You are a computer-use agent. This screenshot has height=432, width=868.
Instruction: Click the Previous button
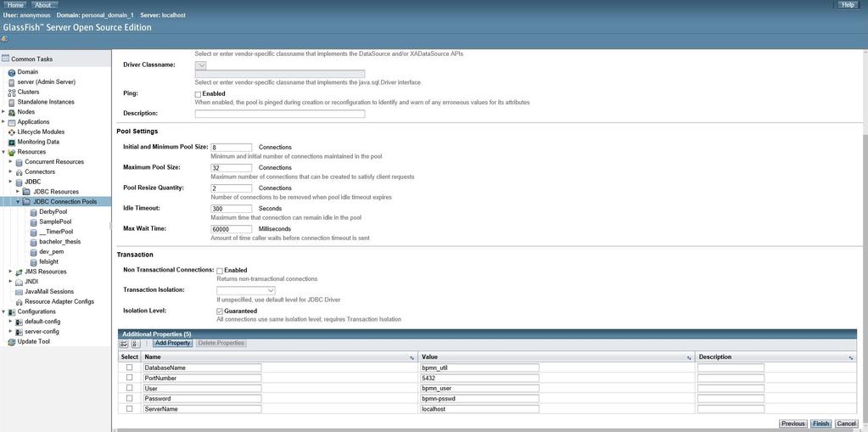(793, 424)
